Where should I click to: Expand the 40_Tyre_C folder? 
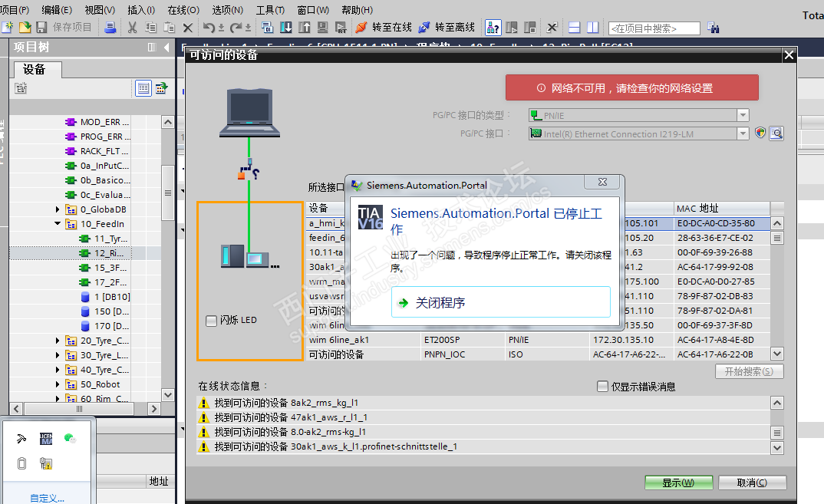(x=58, y=370)
